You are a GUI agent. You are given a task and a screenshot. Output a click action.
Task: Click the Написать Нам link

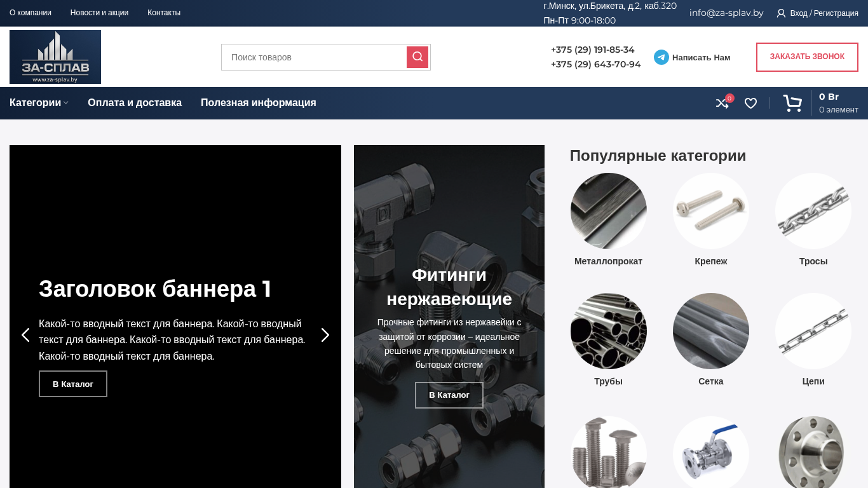[702, 57]
